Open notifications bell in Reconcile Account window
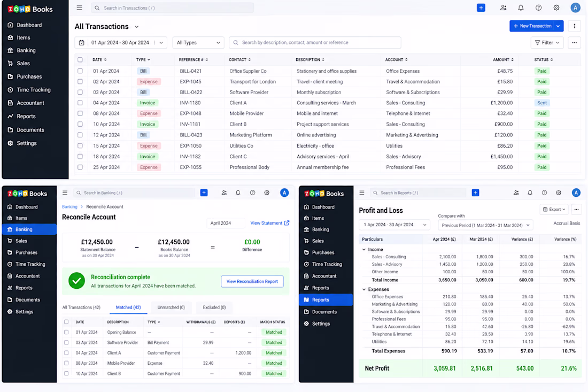Screen dimensions: 588x392 238,193
